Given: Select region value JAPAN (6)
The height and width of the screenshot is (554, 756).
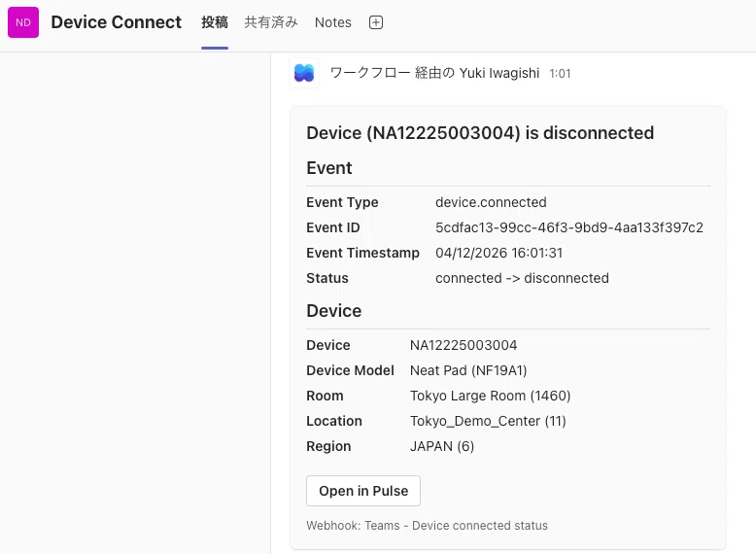Looking at the screenshot, I should click(x=442, y=446).
